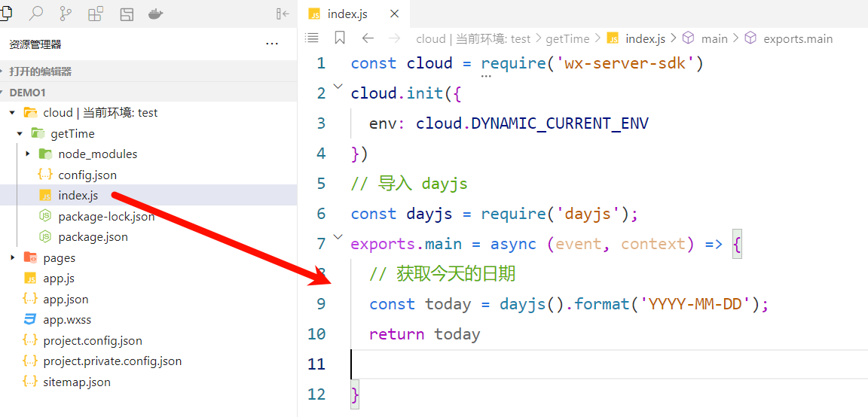Go back with the left arrow
This screenshot has height=417, width=868.
[368, 38]
